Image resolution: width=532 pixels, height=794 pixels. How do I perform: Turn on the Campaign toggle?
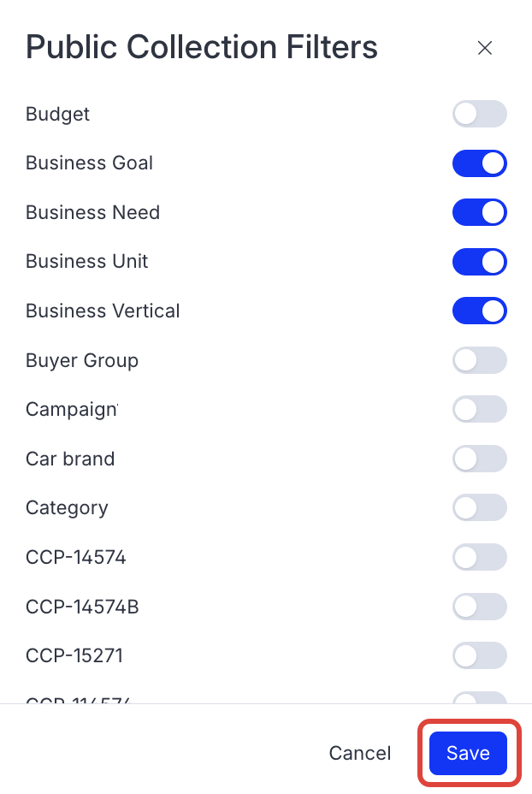(479, 410)
